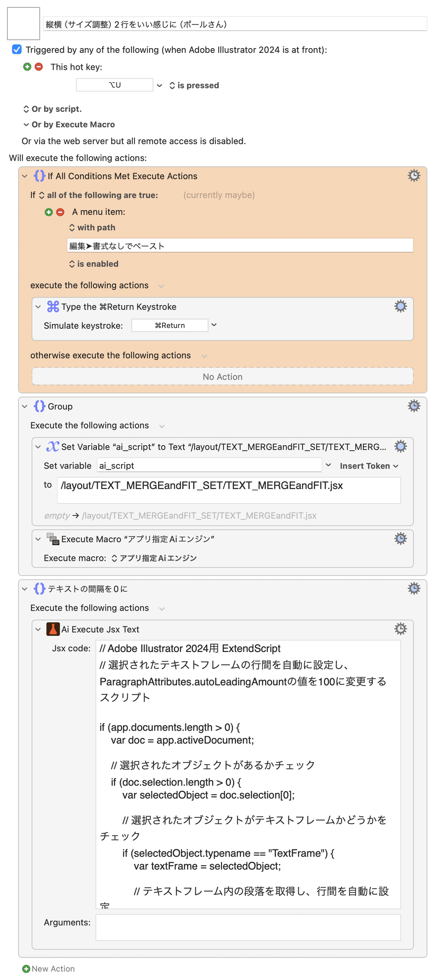Open gear menu for Type ⌘Return Keystroke action
Image resolution: width=434 pixels, height=980 pixels.
[x=400, y=306]
